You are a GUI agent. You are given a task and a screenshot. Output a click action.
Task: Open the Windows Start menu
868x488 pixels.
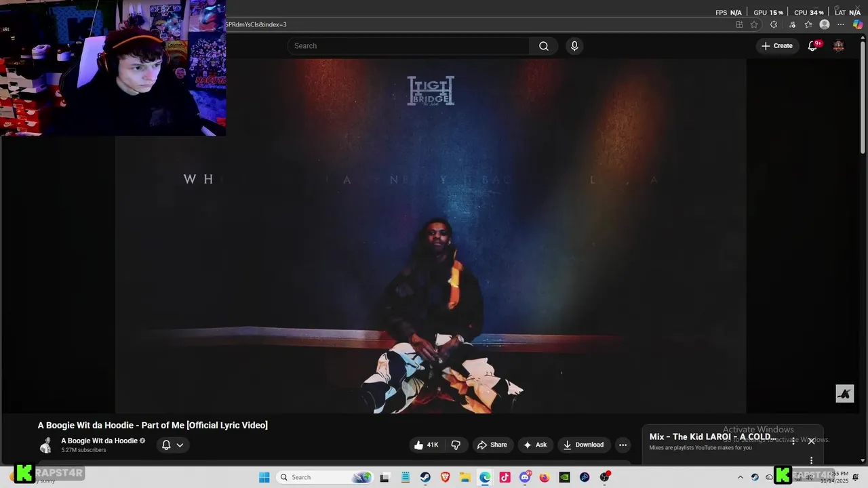(x=264, y=477)
